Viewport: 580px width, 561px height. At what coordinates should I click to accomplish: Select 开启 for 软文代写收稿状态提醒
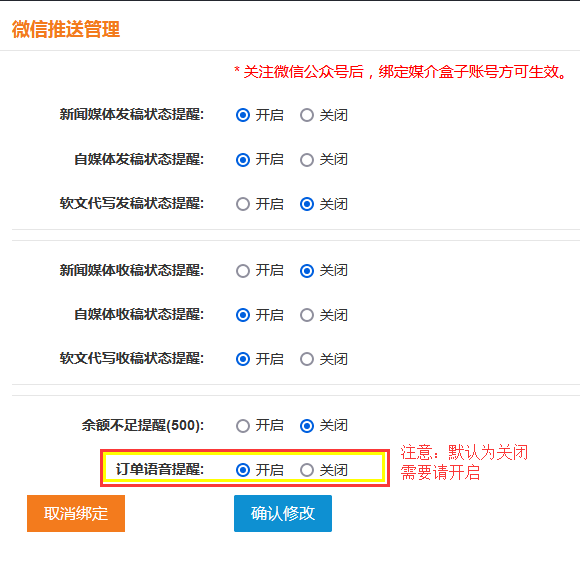pos(243,359)
